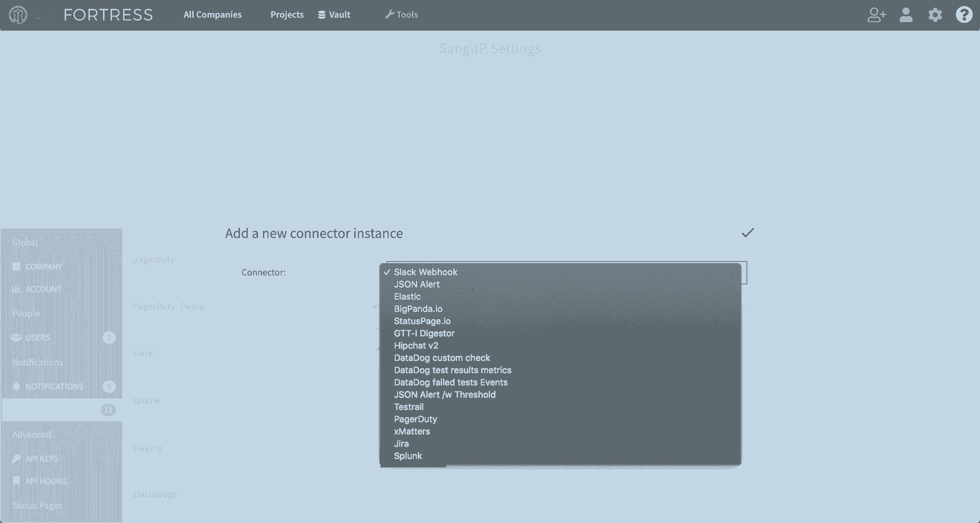Screen dimensions: 980x523
Task: Select PagerDuty from the connector options
Action: coord(415,419)
